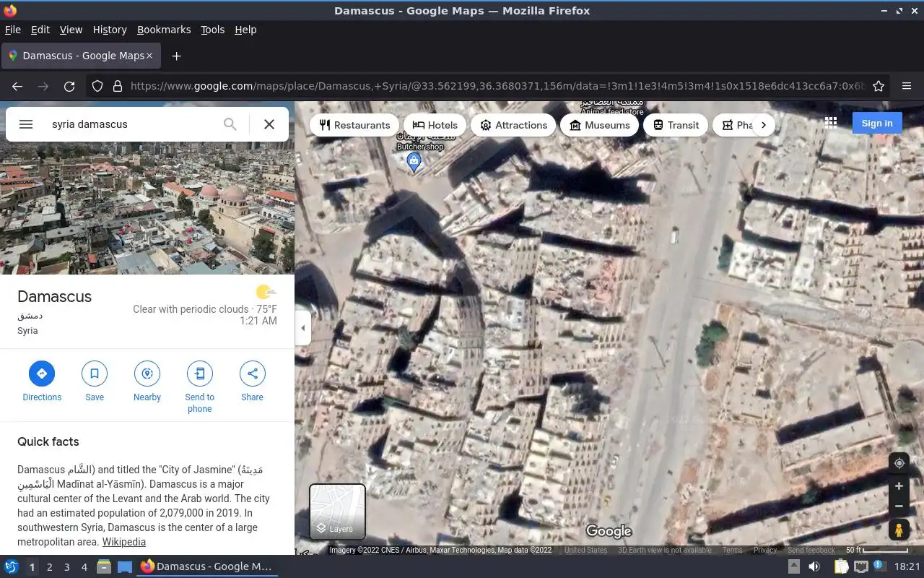This screenshot has height=578, width=924.
Task: Click the Privacy link
Action: [765, 551]
